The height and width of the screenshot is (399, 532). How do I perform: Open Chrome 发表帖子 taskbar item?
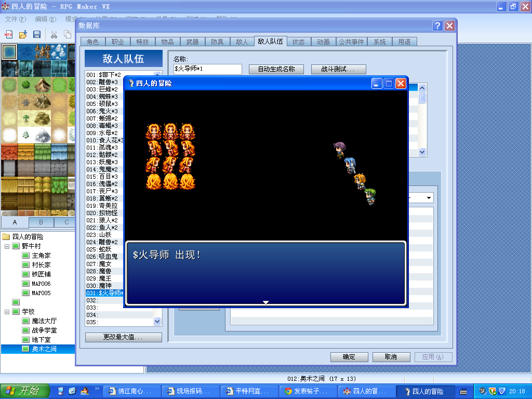[308, 391]
